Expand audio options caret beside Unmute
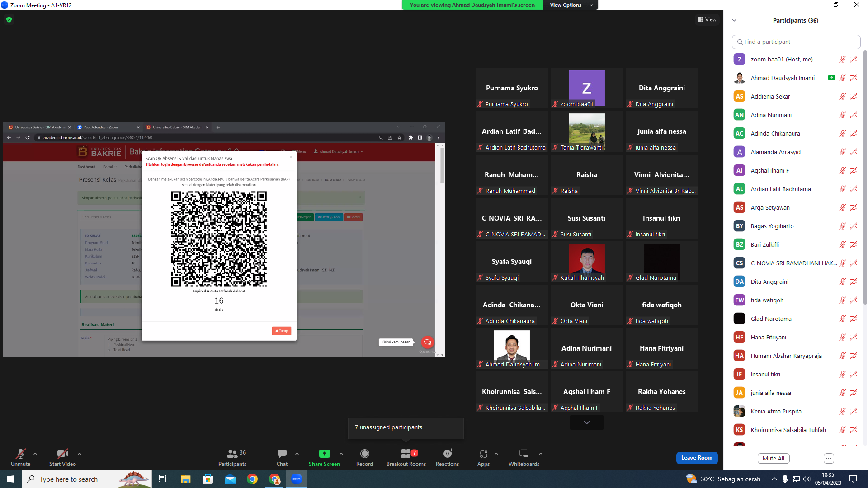The width and height of the screenshot is (868, 488). click(35, 454)
